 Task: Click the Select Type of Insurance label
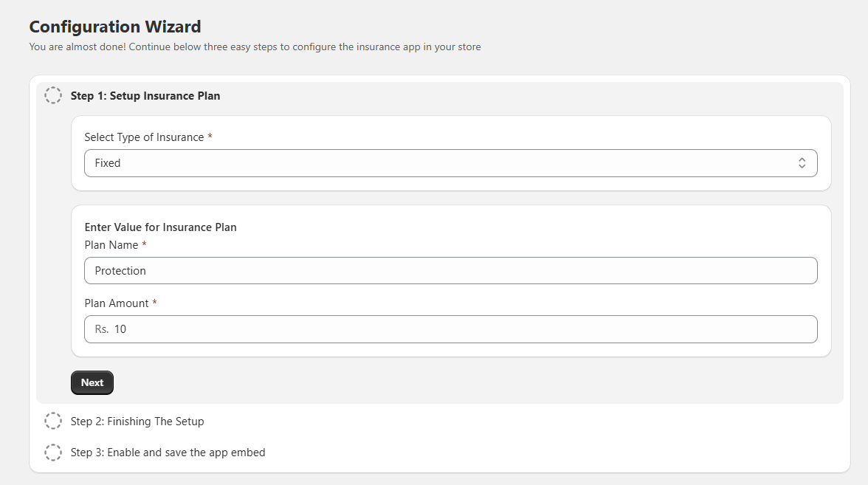pos(144,137)
